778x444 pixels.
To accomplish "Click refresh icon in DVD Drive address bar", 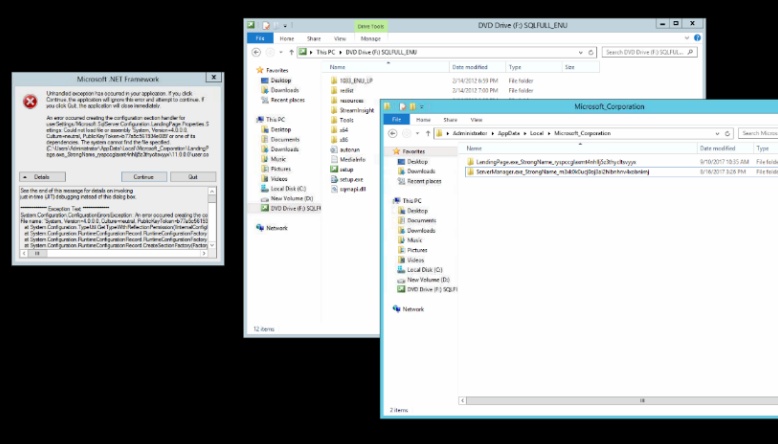I will click(591, 52).
